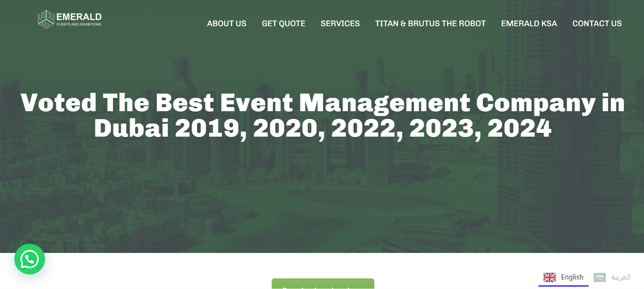Screen dimensions: 644x289
Task: Navigate to Contact Us
Action: click(597, 24)
